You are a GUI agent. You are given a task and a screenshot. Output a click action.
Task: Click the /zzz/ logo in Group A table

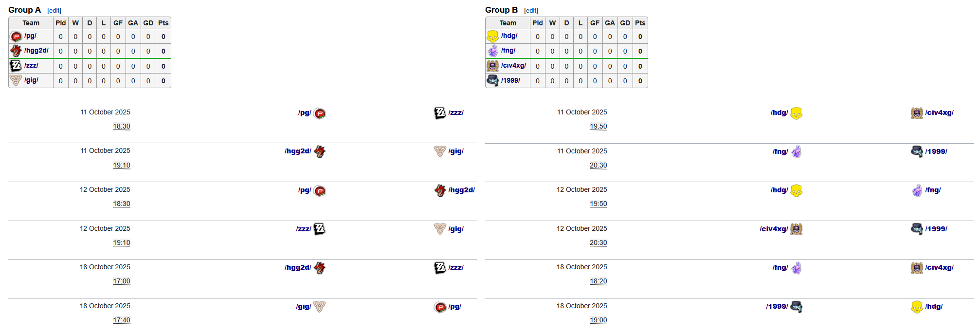(x=16, y=66)
